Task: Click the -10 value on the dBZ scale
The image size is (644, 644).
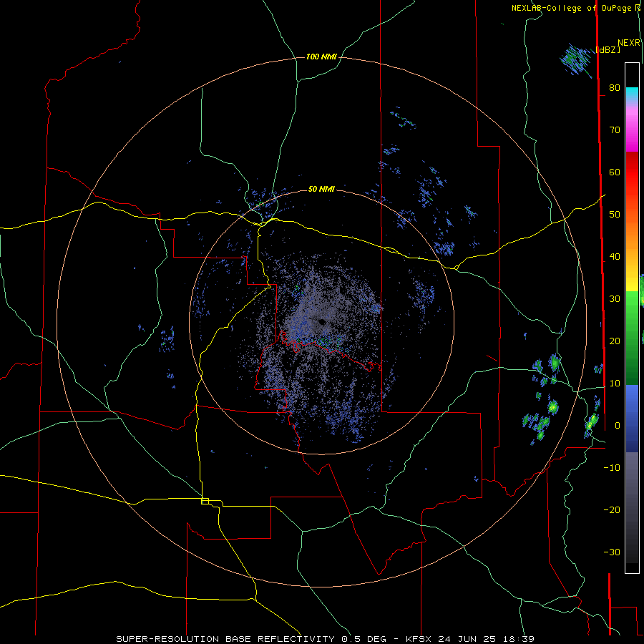Action: pos(612,467)
